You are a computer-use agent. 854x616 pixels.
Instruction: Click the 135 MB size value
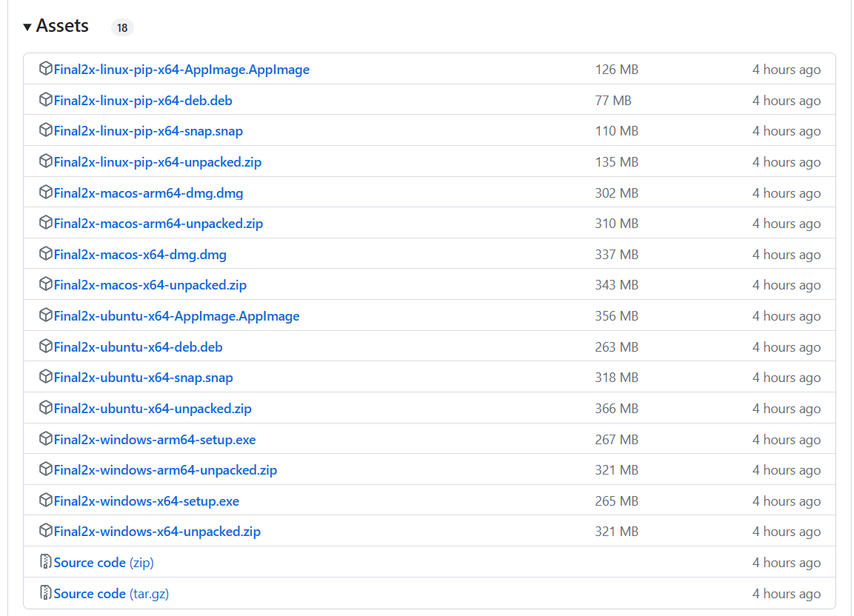click(616, 162)
